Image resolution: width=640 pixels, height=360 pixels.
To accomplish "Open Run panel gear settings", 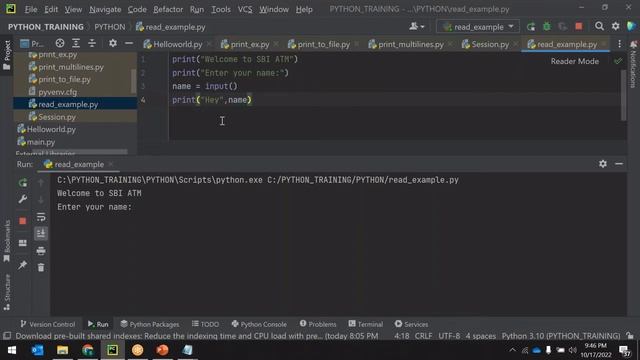I will tap(603, 164).
